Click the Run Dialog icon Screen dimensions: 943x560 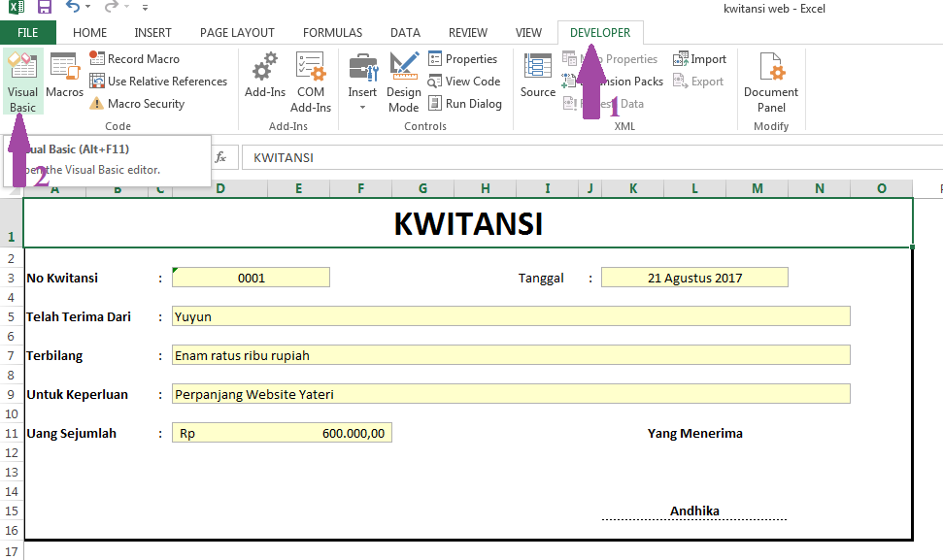[x=465, y=103]
